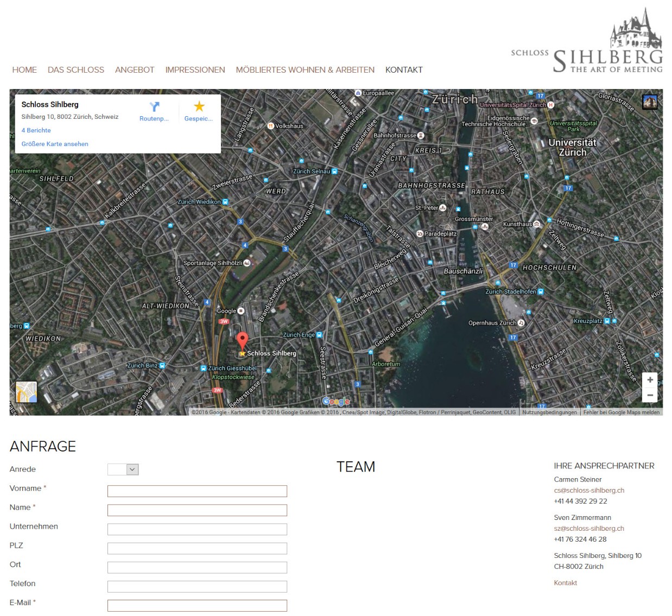Viewport: 672px width, 616px height.
Task: Click the yellow star save icon
Action: pyautogui.click(x=199, y=106)
